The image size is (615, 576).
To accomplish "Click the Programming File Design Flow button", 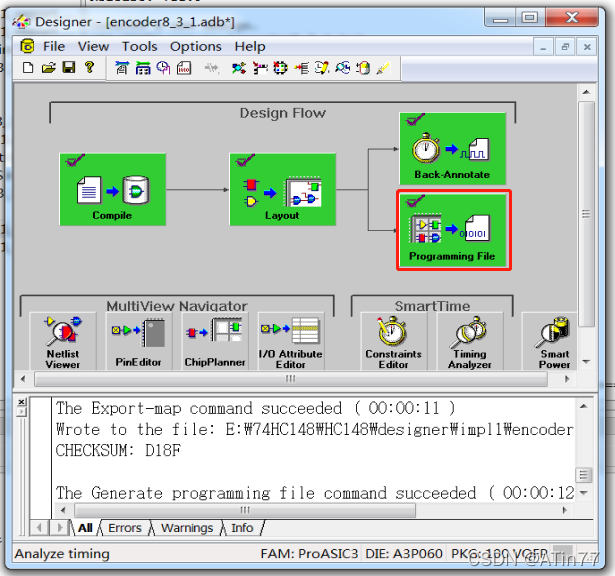I will [453, 230].
